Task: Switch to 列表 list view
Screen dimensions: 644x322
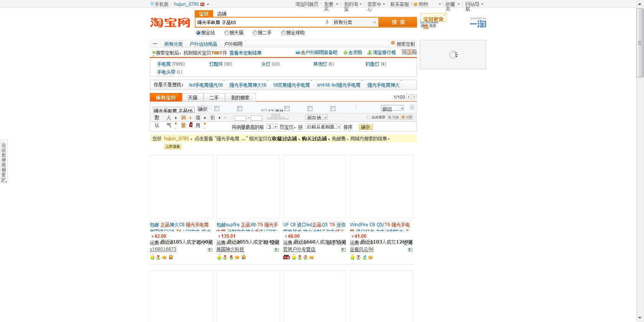Action: (393, 117)
